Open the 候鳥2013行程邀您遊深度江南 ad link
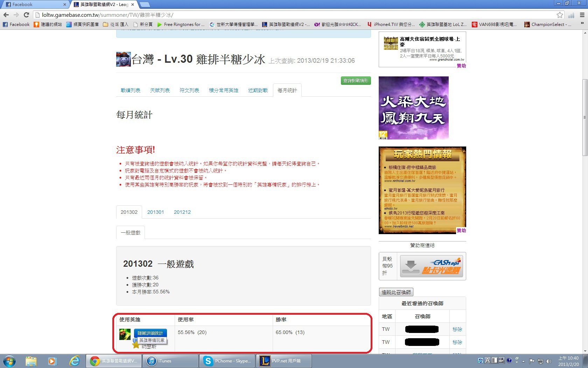 (x=416, y=213)
